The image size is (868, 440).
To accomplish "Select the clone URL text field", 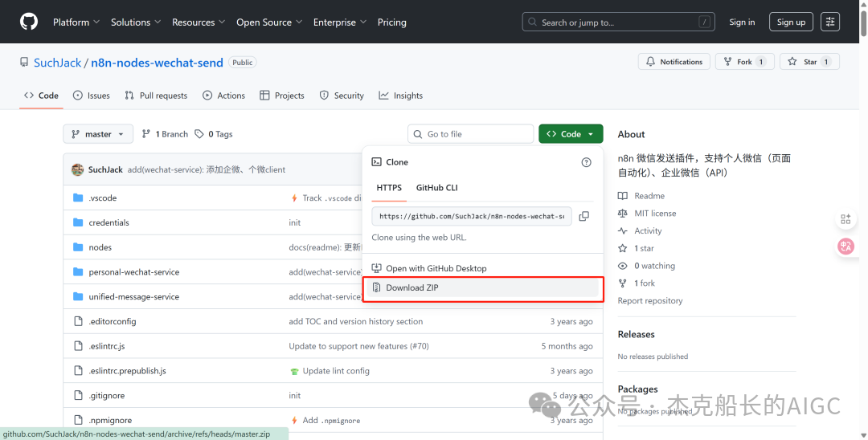I will point(472,216).
